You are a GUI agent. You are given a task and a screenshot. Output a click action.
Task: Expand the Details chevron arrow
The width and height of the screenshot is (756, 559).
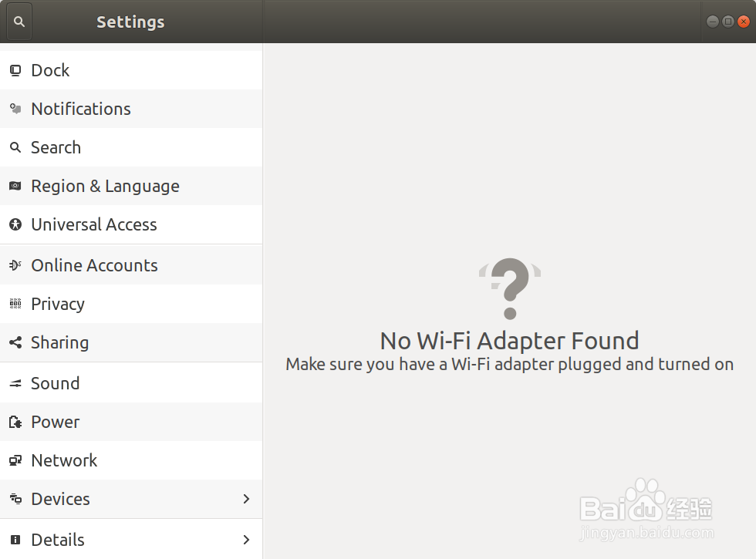tap(246, 540)
